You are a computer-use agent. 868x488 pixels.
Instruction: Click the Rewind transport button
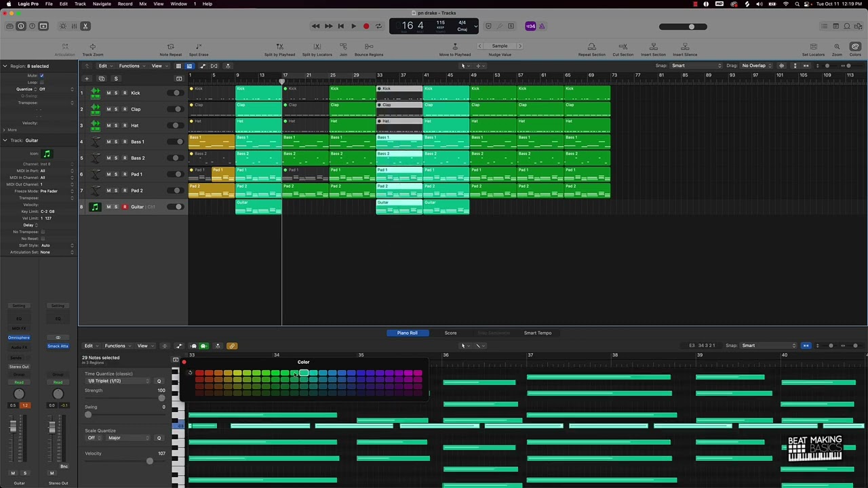click(315, 26)
